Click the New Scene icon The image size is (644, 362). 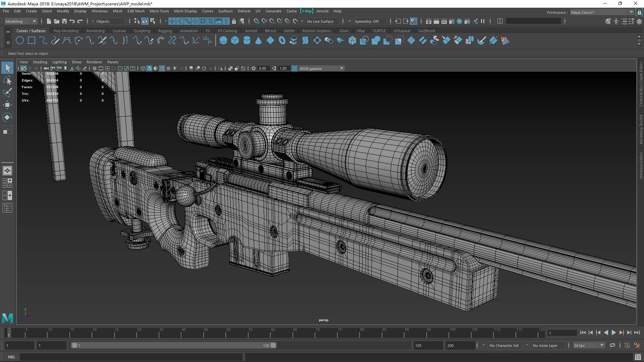[49, 21]
